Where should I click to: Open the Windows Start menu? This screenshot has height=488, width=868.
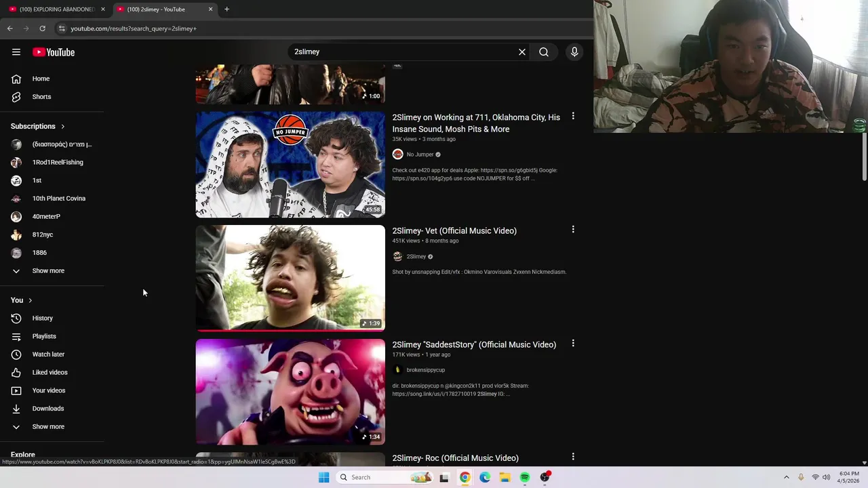(323, 477)
